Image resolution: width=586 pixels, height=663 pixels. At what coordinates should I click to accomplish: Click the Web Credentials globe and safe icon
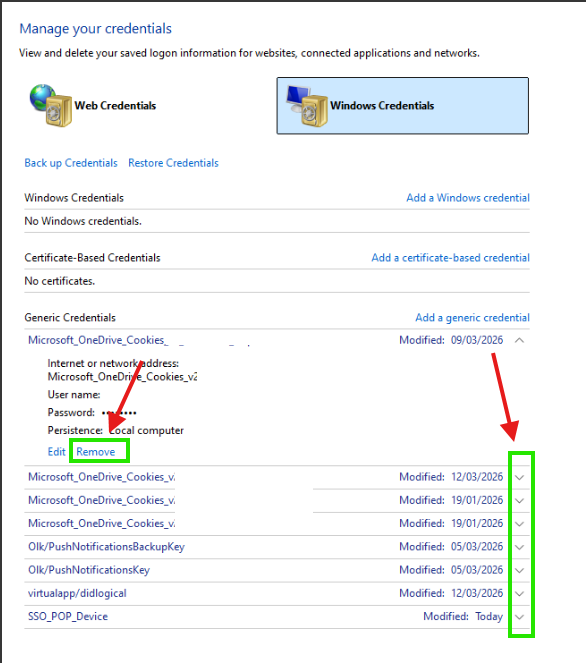(51, 105)
